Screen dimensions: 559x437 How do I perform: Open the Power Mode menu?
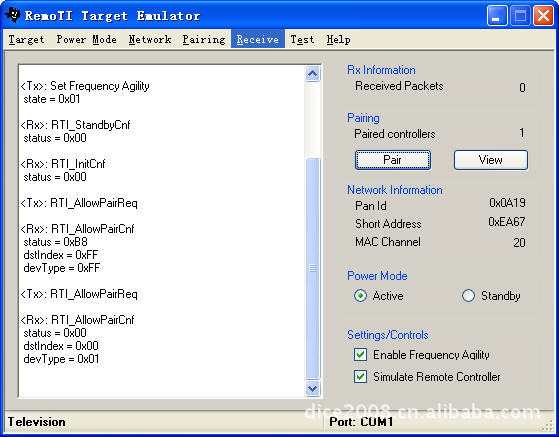[x=87, y=40]
